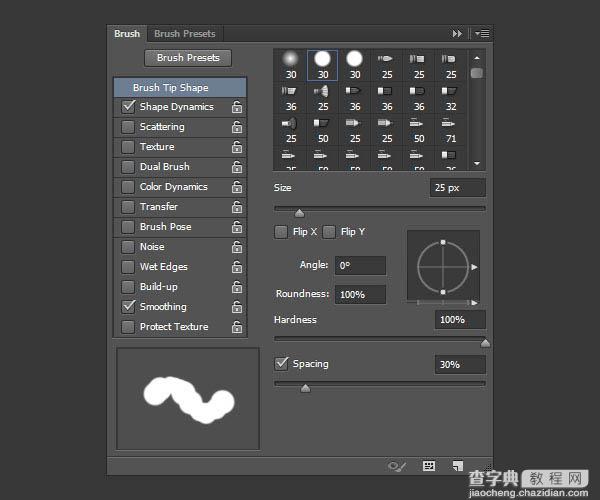Toggle the Wet Edges lock icon
The height and width of the screenshot is (500, 600).
point(237,267)
